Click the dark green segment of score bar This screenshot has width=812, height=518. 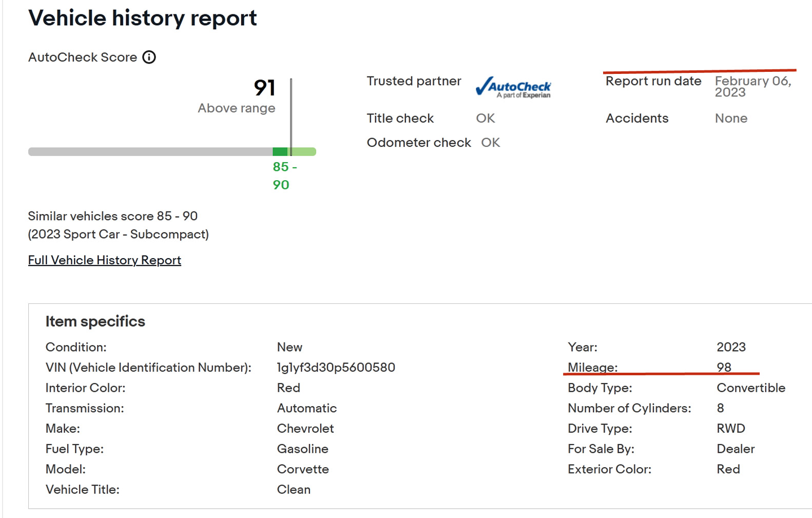(x=280, y=151)
